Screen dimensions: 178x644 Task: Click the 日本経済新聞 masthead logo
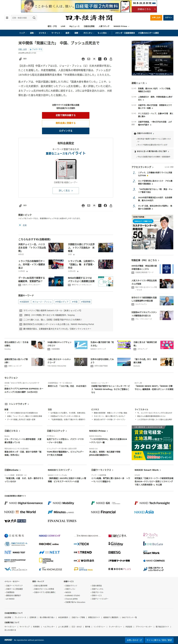point(89,18)
